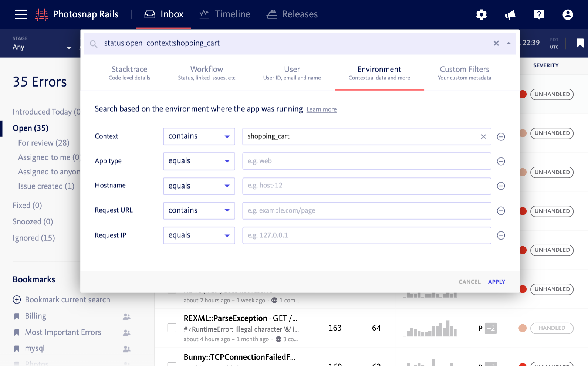
Task: Click the plus icon for Bookmark current search
Action: tap(17, 299)
